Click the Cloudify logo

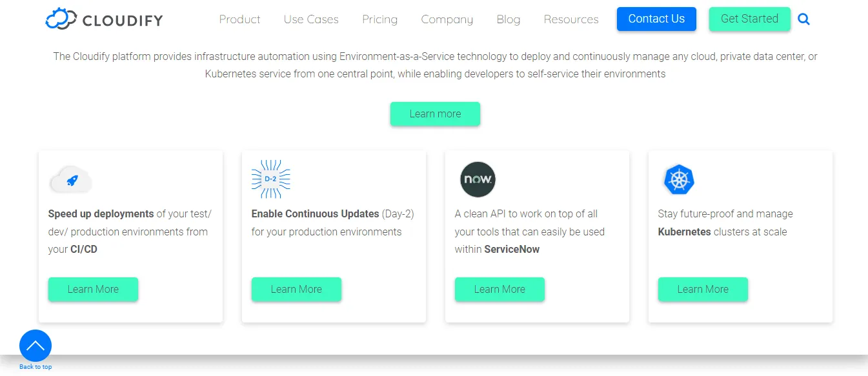pyautogui.click(x=103, y=19)
